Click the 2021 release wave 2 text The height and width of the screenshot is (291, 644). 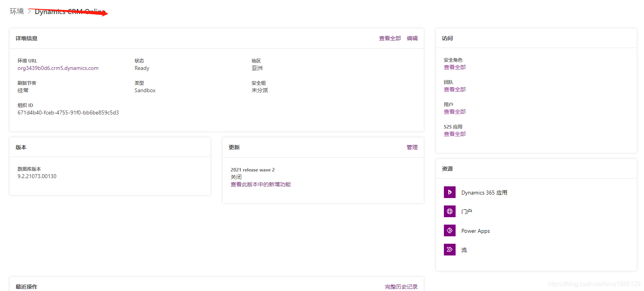(253, 170)
